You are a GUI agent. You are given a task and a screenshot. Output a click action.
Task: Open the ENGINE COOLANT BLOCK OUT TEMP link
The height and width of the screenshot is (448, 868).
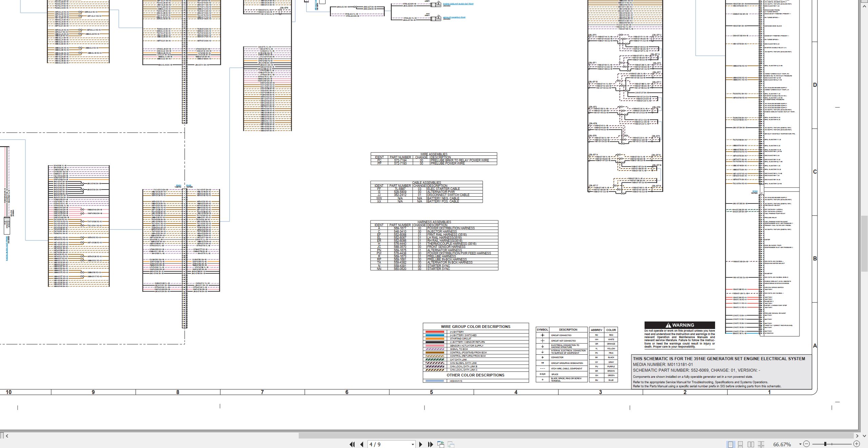(458, 4)
